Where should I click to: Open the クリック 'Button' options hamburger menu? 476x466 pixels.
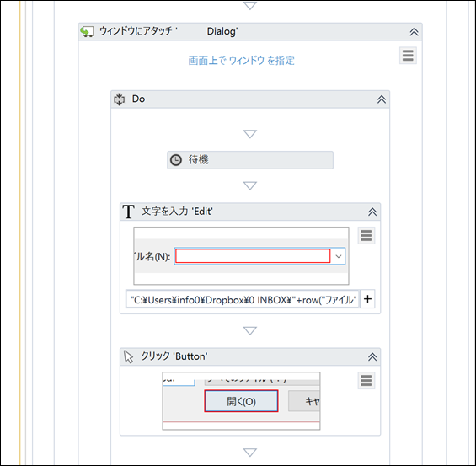tap(366, 380)
